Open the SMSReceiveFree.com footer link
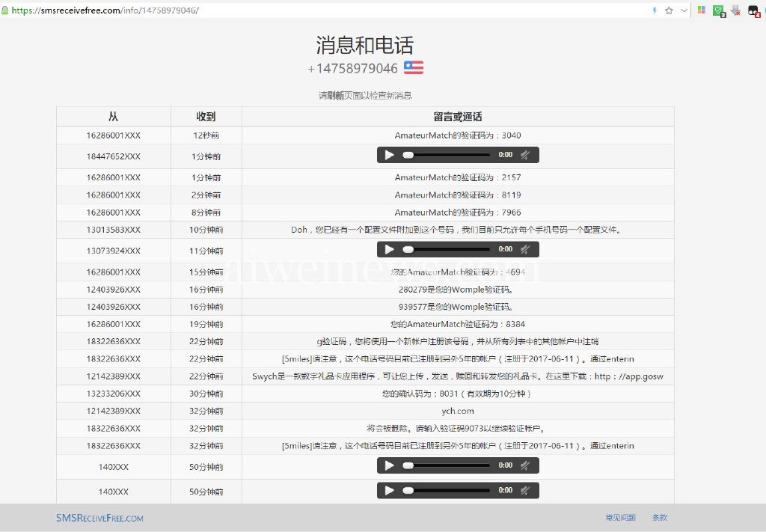This screenshot has width=766, height=532. coord(99,518)
